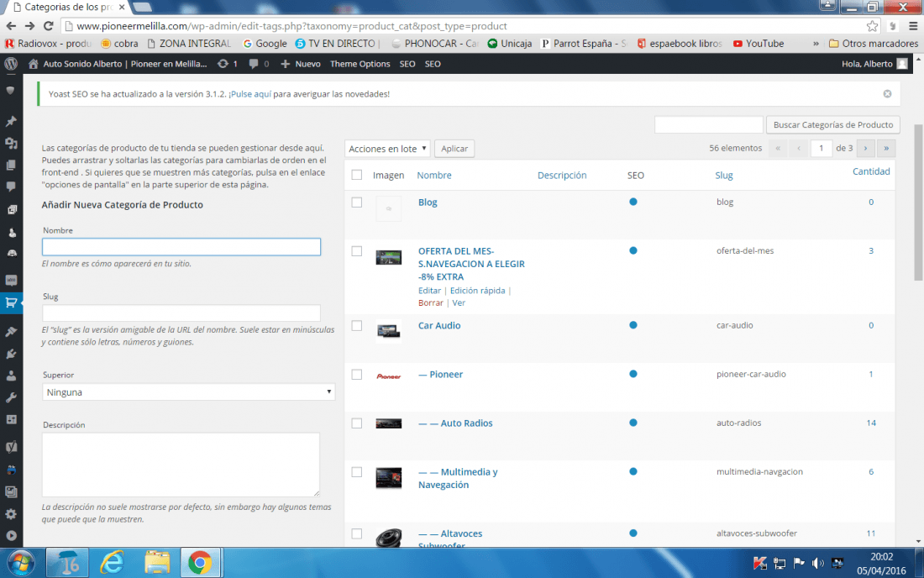Click the home icon for Auto Sonido Alberto

click(x=33, y=64)
